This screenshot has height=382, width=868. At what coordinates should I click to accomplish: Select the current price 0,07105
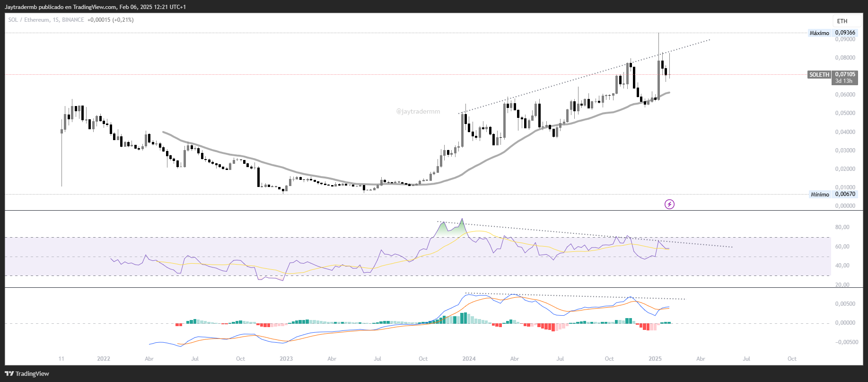click(x=845, y=74)
